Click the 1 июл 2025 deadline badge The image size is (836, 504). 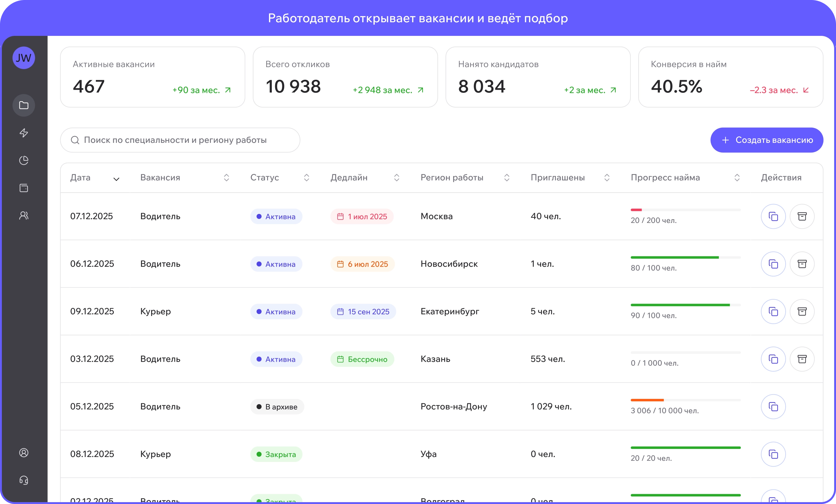pyautogui.click(x=362, y=216)
